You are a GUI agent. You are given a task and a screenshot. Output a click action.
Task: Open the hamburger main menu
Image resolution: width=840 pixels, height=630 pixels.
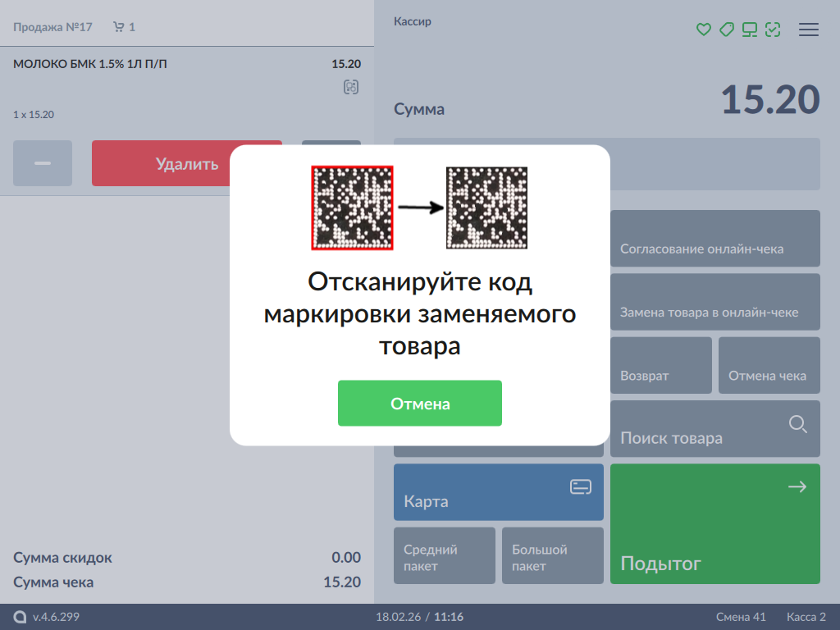809,30
